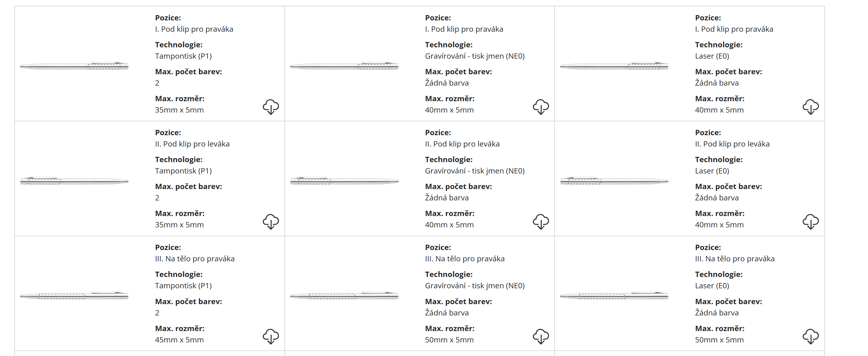Open pen image for Tampontisk position III
Viewport: 868px width, 356px height.
click(74, 296)
